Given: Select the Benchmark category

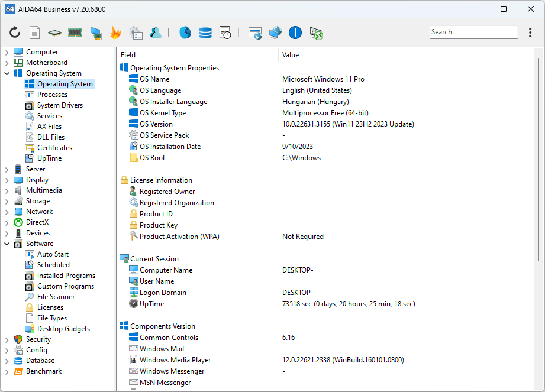Looking at the screenshot, I should (41, 371).
